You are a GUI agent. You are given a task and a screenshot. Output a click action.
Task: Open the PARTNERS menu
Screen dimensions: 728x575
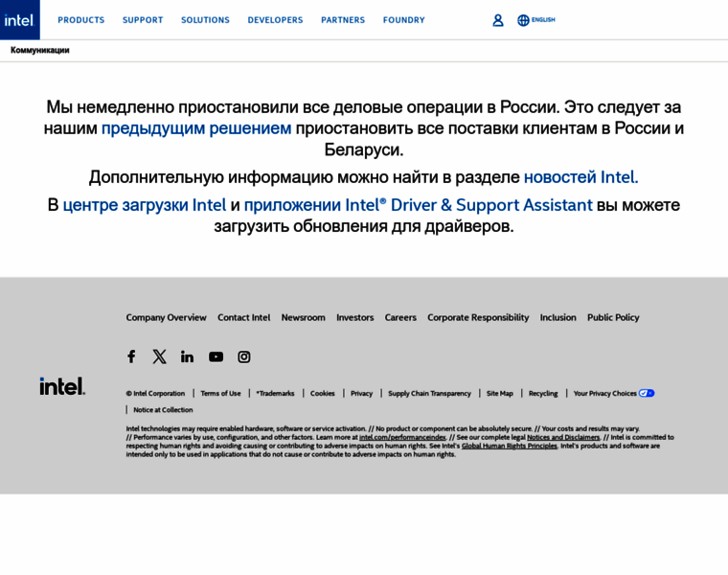[343, 20]
